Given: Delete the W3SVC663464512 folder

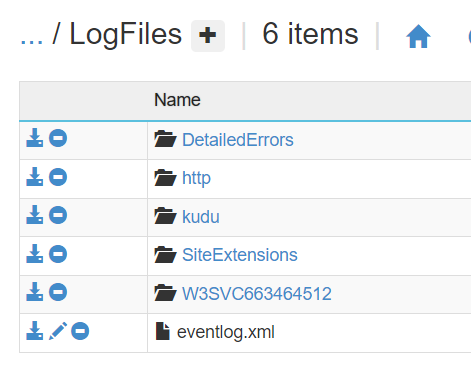Looking at the screenshot, I should 58,292.
